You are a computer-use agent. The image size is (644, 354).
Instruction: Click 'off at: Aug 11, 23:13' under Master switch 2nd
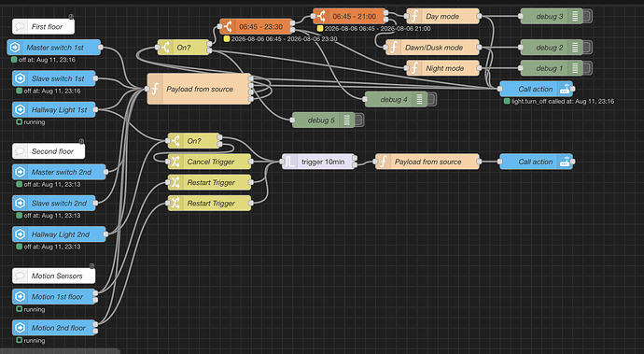tap(51, 184)
